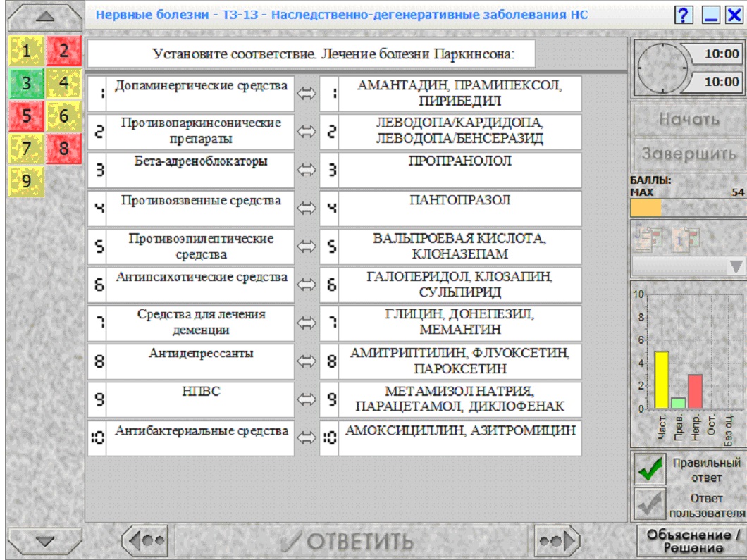The image size is (747, 560).
Task: Select question 6 yellow tile
Action: (64, 116)
